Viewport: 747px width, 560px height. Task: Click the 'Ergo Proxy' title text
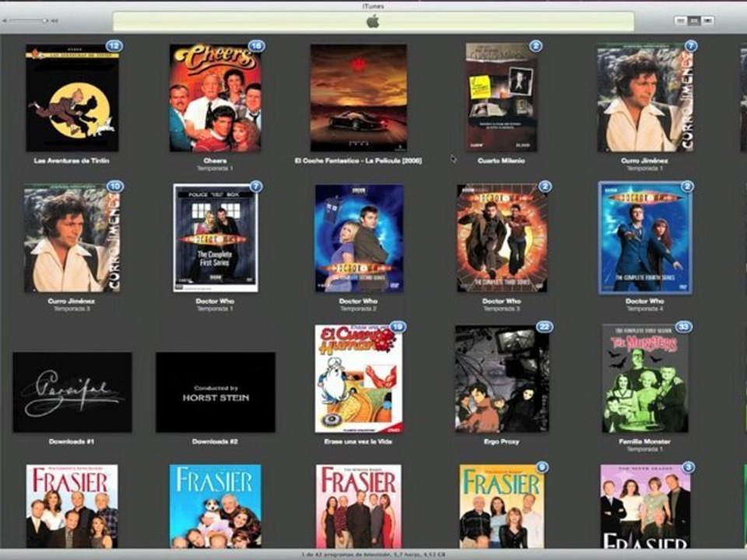[x=501, y=442]
